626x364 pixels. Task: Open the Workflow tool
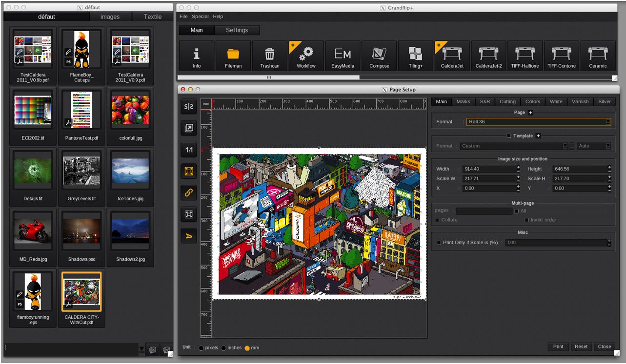point(305,55)
